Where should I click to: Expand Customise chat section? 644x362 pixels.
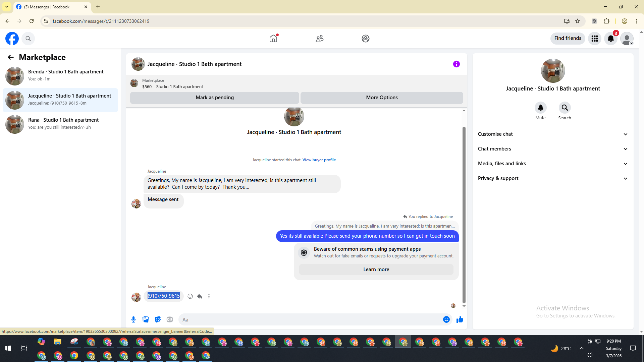553,134
